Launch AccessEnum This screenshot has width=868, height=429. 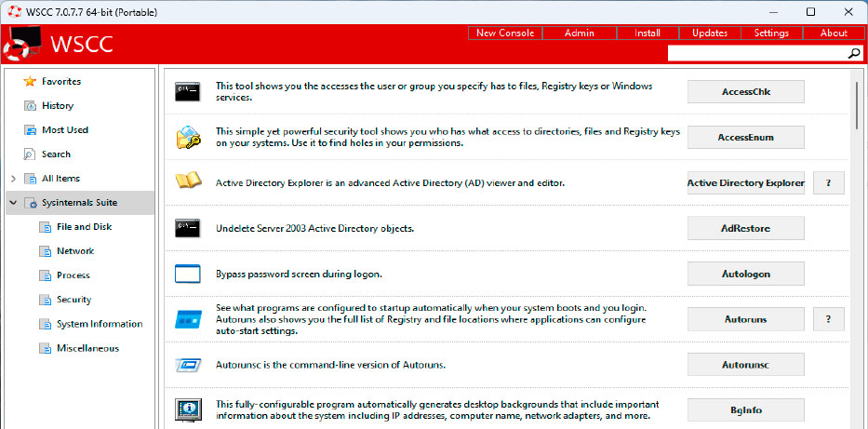745,138
